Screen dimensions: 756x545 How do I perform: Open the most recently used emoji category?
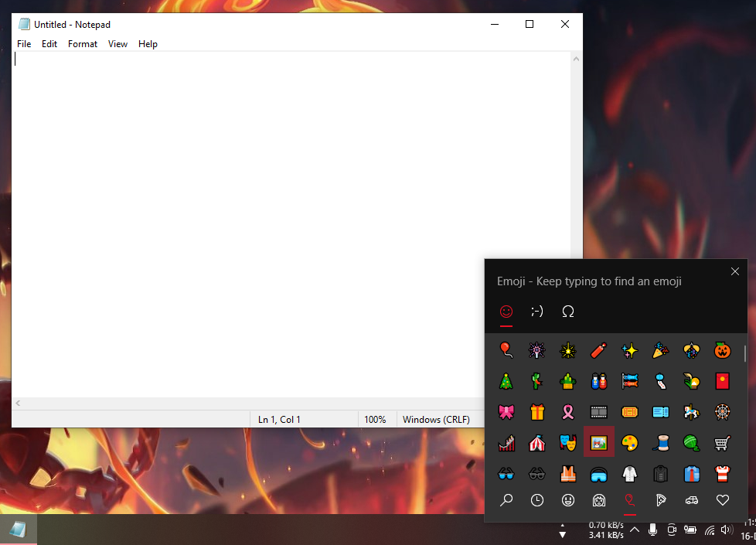click(x=537, y=500)
